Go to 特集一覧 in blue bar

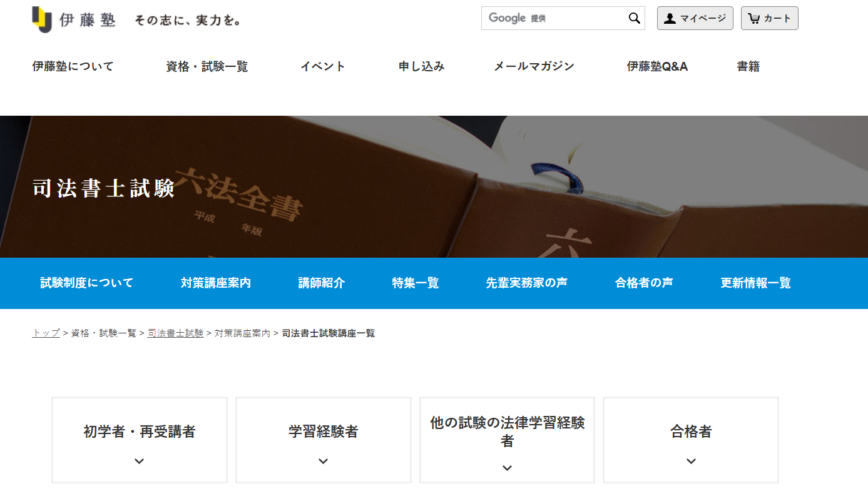416,283
